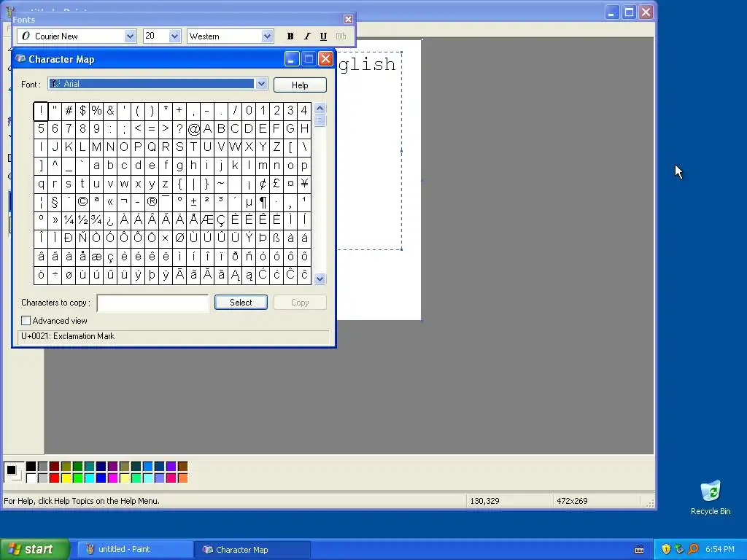The height and width of the screenshot is (560, 747).
Task: Click the Select button
Action: click(241, 303)
